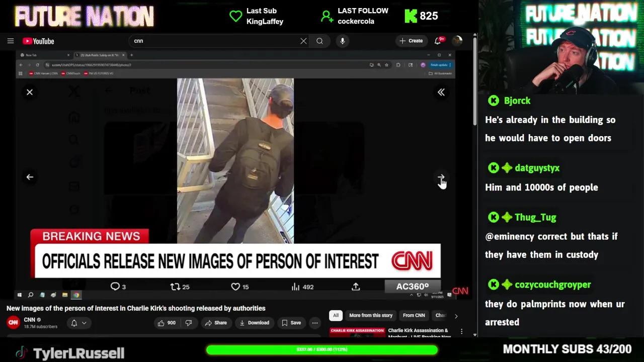This screenshot has width=644, height=362.
Task: Open the YouTube account avatar menu
Action: pyautogui.click(x=457, y=41)
